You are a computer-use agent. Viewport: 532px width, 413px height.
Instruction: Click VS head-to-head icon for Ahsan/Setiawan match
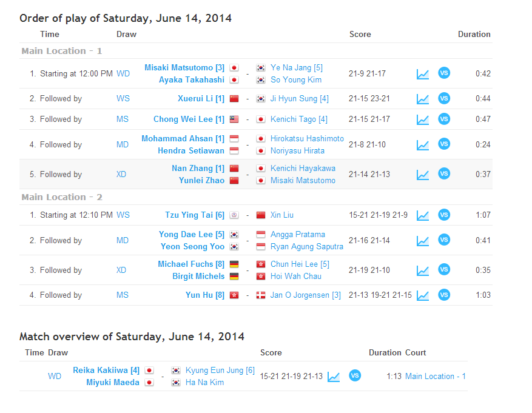click(x=444, y=144)
